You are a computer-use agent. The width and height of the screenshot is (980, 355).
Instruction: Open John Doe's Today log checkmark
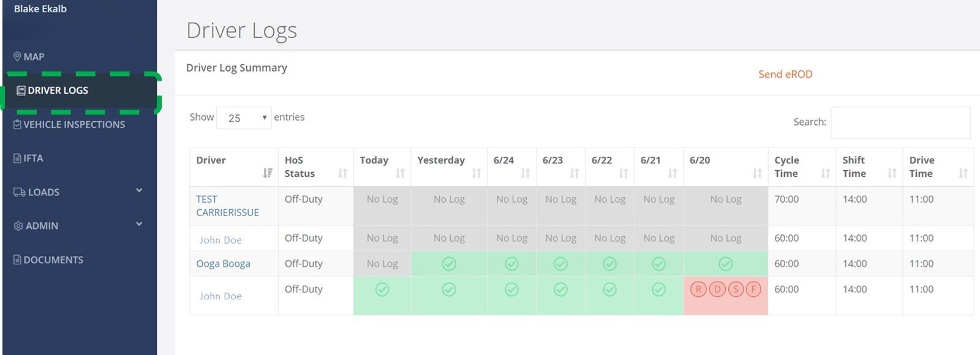382,290
